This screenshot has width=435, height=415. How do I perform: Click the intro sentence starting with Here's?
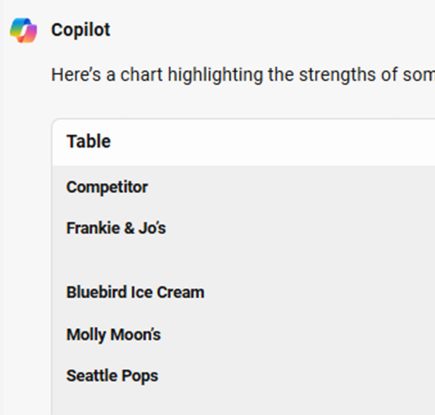pyautogui.click(x=243, y=75)
